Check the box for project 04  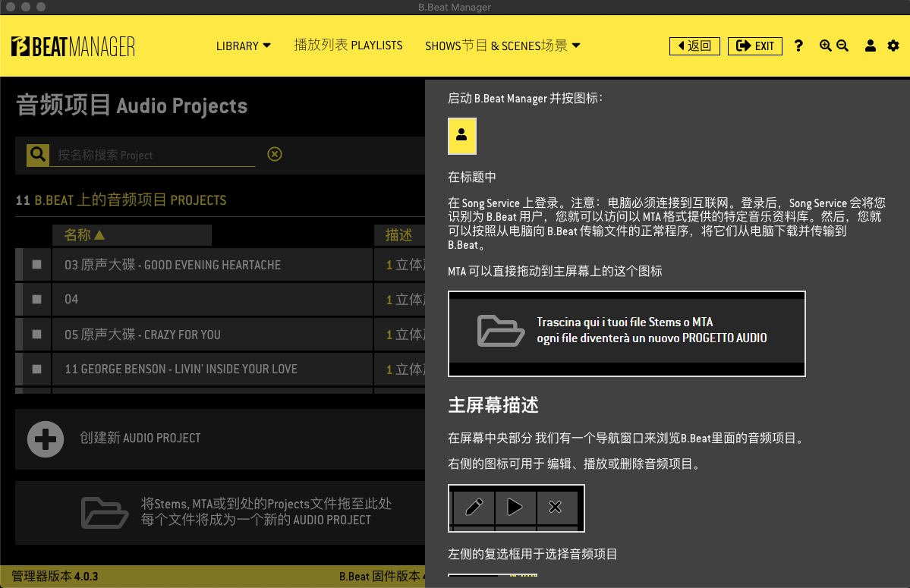[36, 299]
